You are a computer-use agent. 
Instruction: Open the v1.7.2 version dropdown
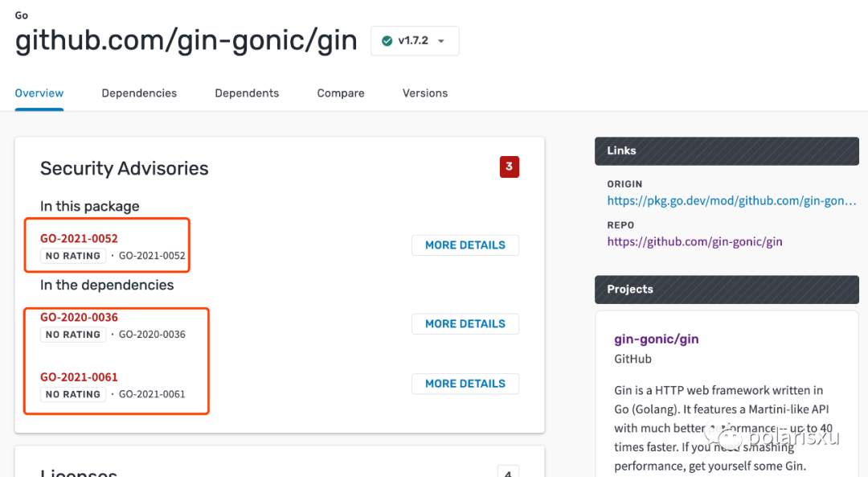point(415,41)
